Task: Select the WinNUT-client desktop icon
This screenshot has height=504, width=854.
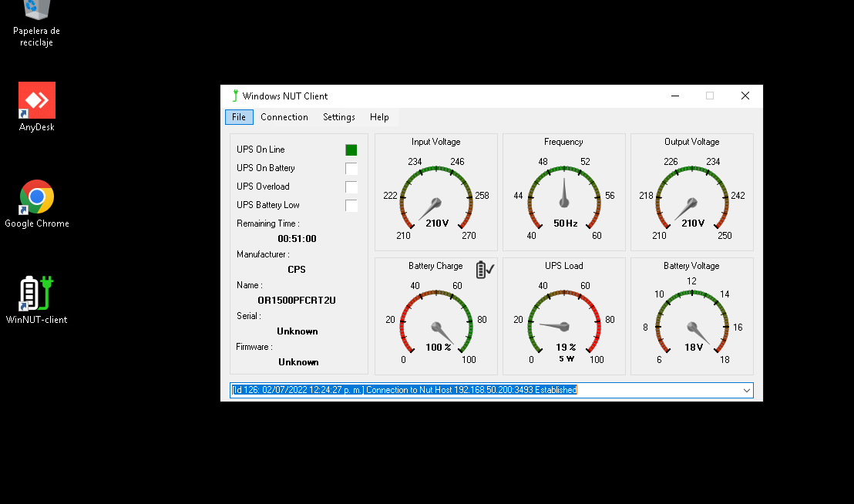Action: pos(37,294)
